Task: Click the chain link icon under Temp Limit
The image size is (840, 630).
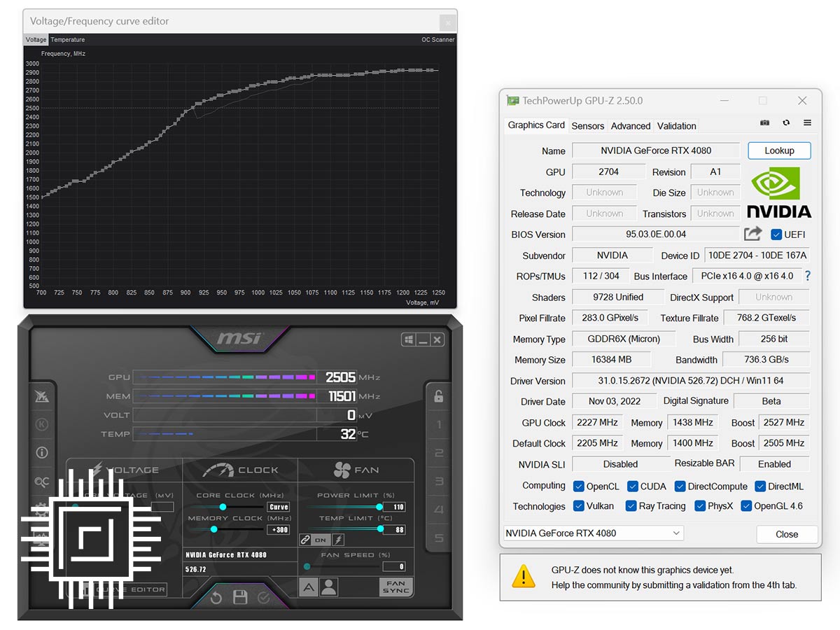Action: coord(305,540)
